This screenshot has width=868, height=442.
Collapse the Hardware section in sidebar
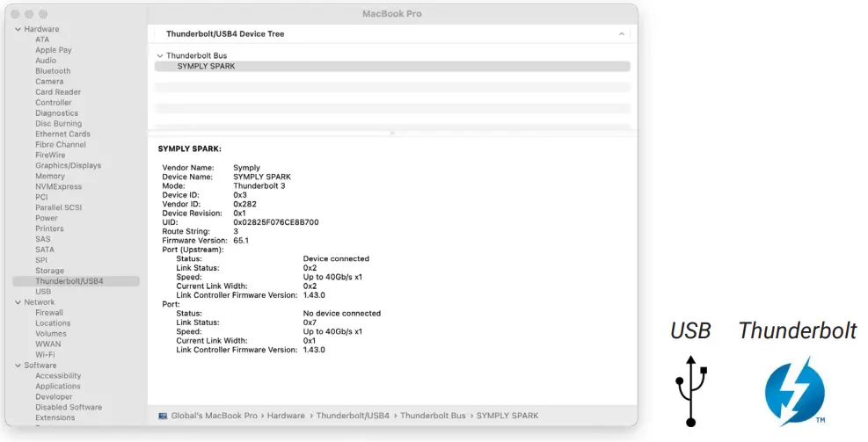18,29
